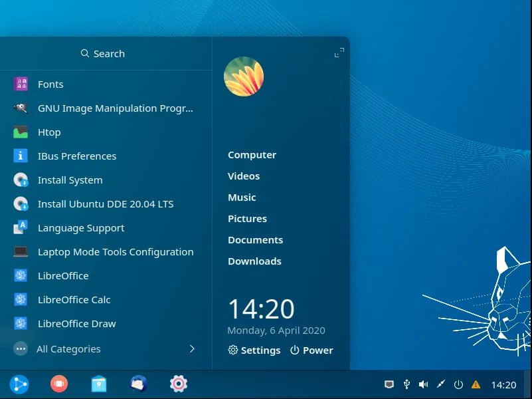Open the Videos folder
Screen dimensions: 532x399
point(244,176)
